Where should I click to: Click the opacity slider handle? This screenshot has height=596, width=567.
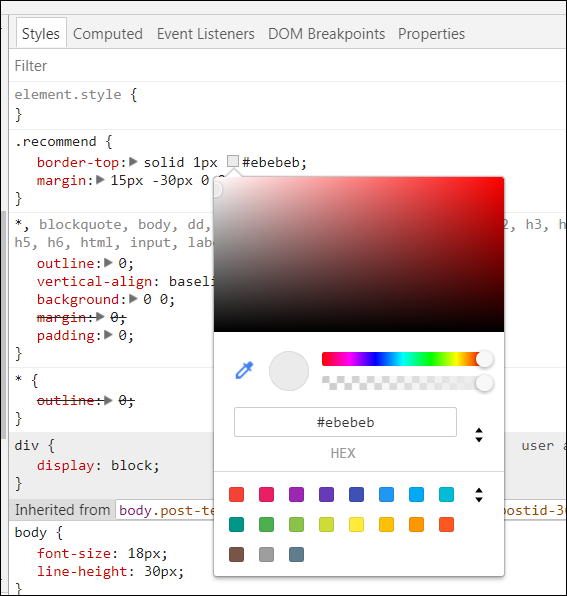point(485,383)
